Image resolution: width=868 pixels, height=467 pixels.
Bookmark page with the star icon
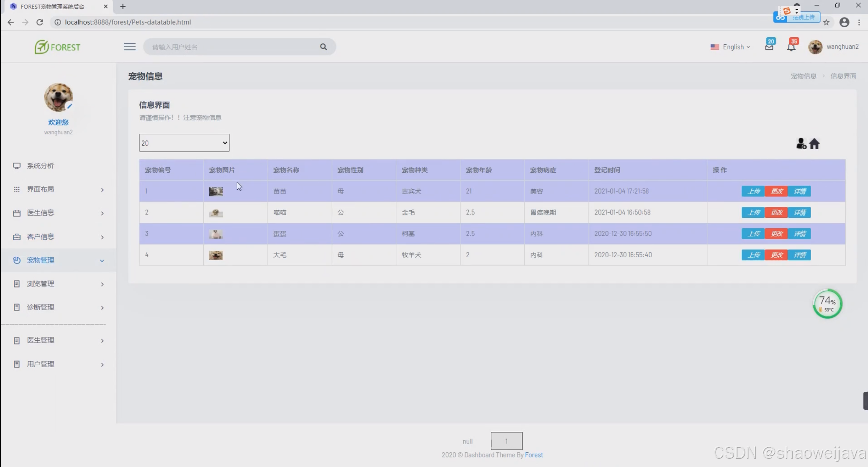click(x=826, y=22)
